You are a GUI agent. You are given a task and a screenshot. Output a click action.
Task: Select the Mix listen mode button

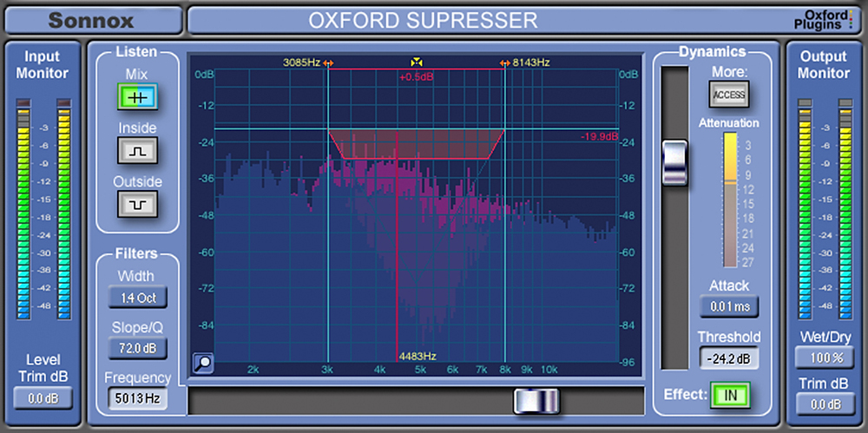137,96
